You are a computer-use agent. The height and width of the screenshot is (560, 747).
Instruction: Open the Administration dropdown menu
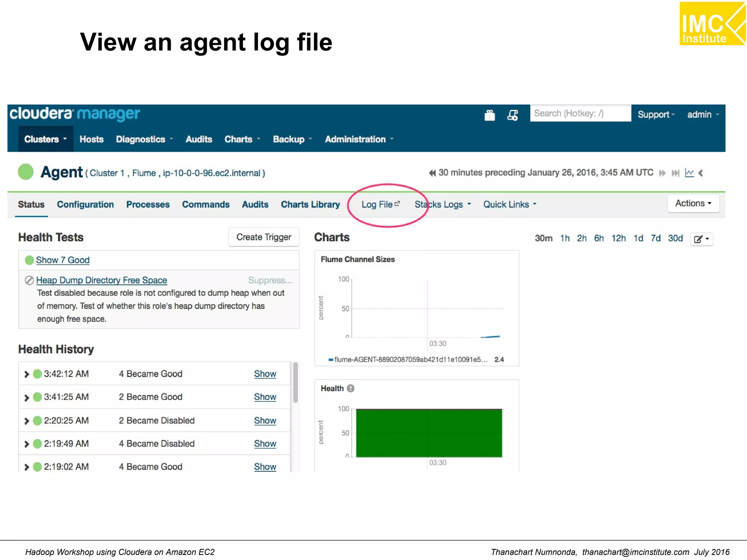[359, 139]
